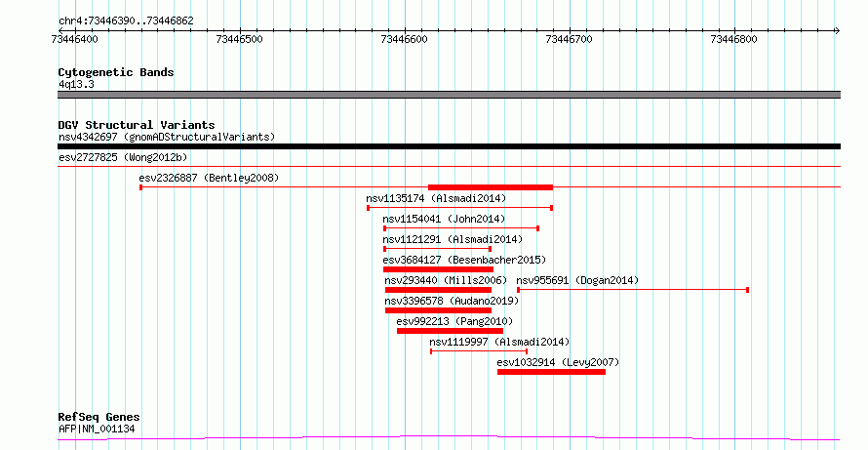
Task: Click the DGV Structural Variants track title
Action: click(137, 125)
